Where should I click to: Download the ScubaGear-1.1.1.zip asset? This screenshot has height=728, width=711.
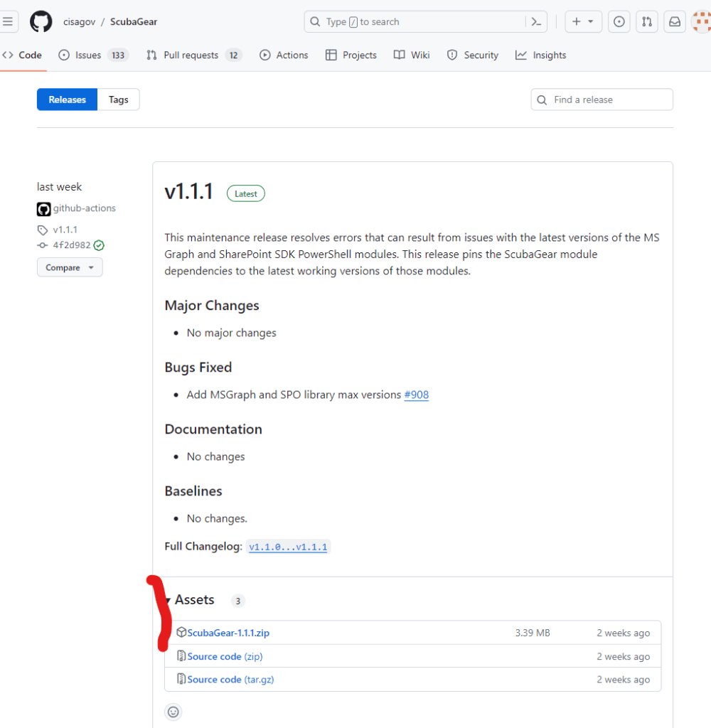click(x=228, y=632)
